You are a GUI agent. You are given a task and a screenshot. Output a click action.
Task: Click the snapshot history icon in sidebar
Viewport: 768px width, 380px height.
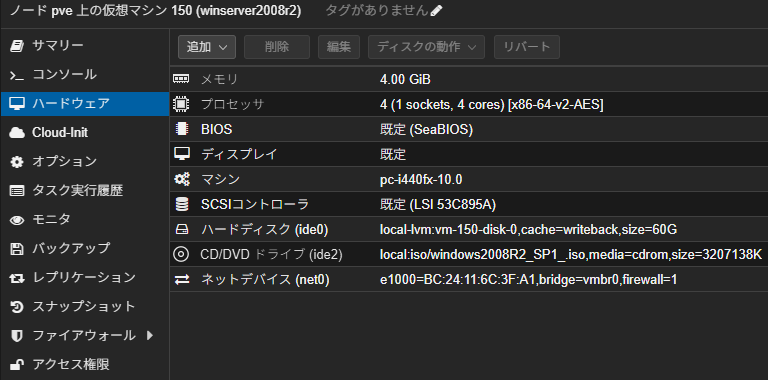[17, 307]
